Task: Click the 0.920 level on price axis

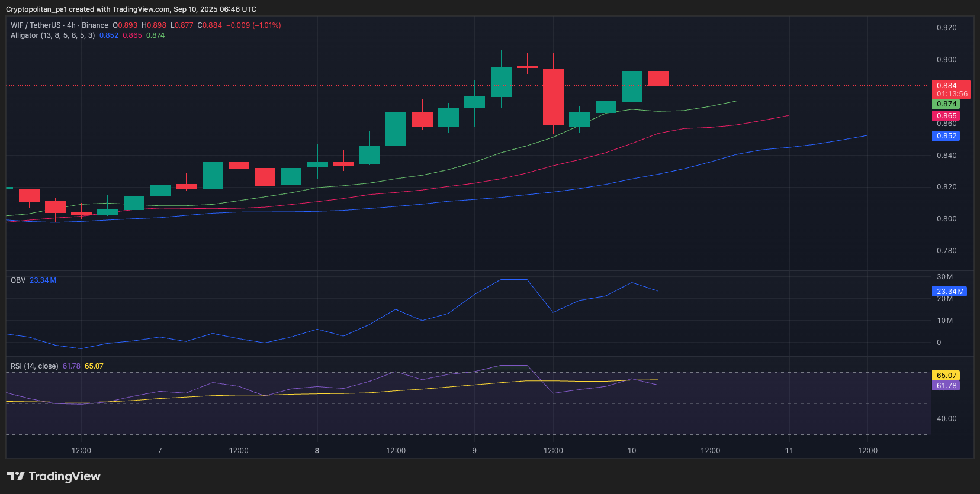Action: [x=946, y=28]
